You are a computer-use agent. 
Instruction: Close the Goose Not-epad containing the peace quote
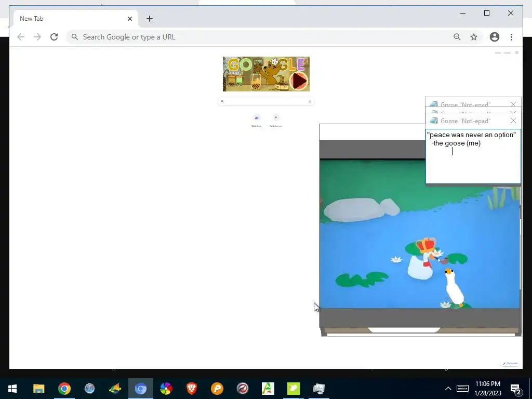513,121
